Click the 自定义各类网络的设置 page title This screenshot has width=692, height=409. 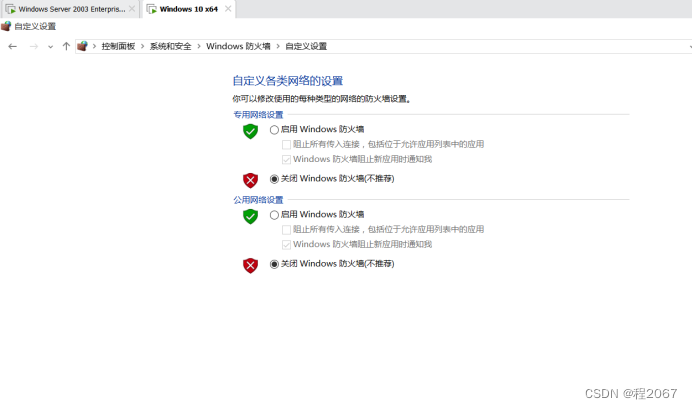pos(288,81)
